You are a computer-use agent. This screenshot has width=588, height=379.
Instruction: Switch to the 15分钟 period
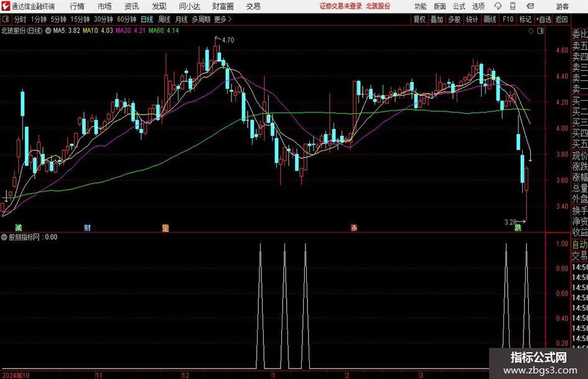click(80, 19)
